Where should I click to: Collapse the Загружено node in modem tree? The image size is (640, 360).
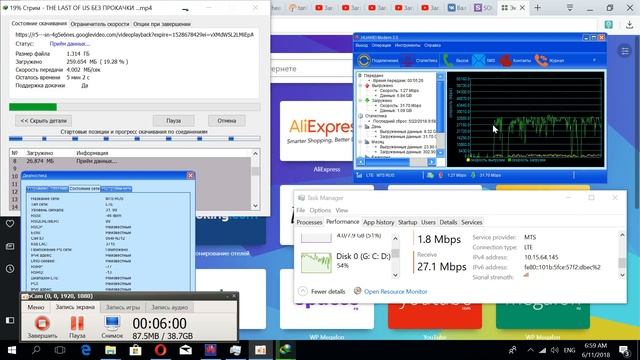(x=360, y=100)
